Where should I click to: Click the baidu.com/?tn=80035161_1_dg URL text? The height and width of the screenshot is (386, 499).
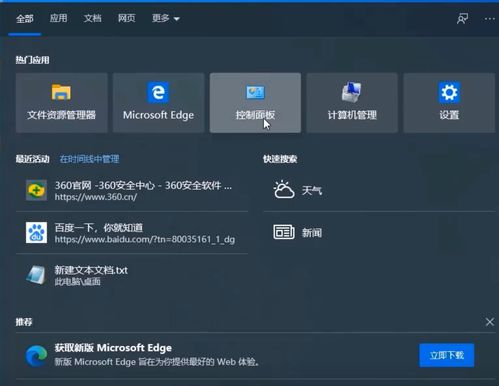pos(145,239)
